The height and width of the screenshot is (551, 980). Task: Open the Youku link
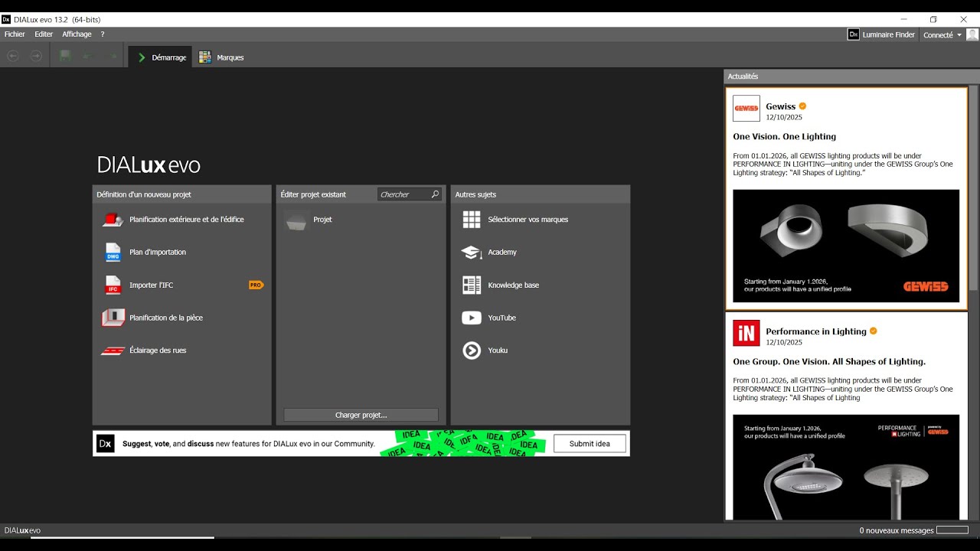[498, 350]
